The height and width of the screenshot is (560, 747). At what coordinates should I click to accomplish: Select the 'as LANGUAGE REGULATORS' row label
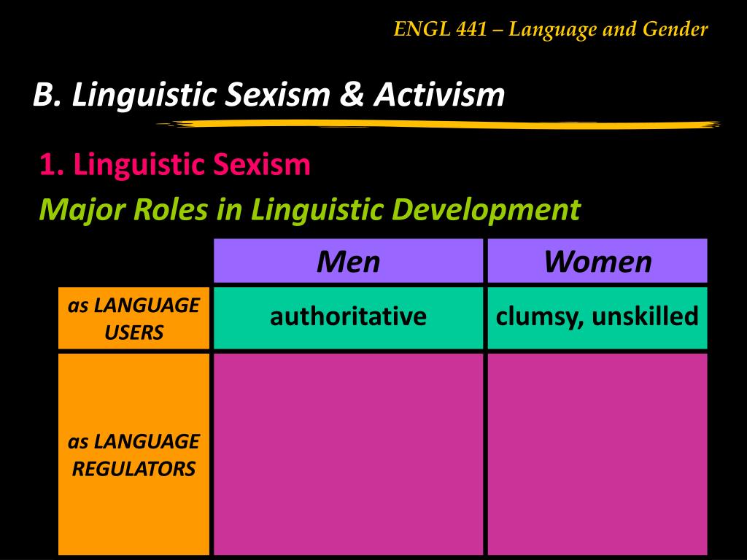point(134,454)
